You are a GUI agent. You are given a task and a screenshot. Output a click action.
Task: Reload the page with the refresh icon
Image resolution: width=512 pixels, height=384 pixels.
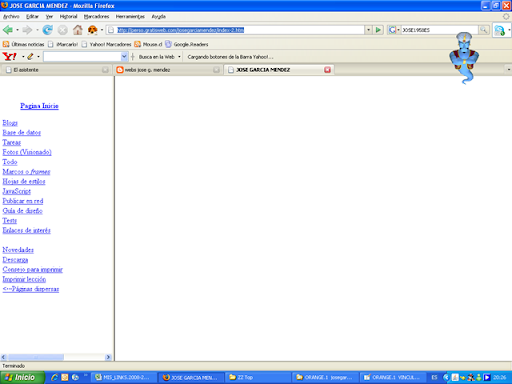click(x=47, y=30)
